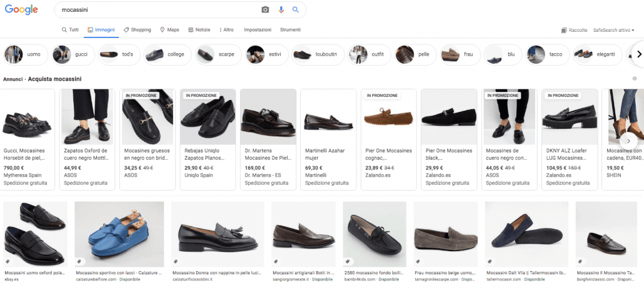Open the Maps tab
The image size is (644, 288).
pos(169,30)
